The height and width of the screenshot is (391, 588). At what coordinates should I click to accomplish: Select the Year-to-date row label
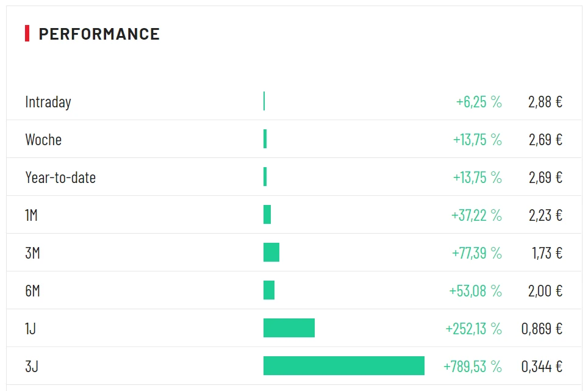[60, 178]
